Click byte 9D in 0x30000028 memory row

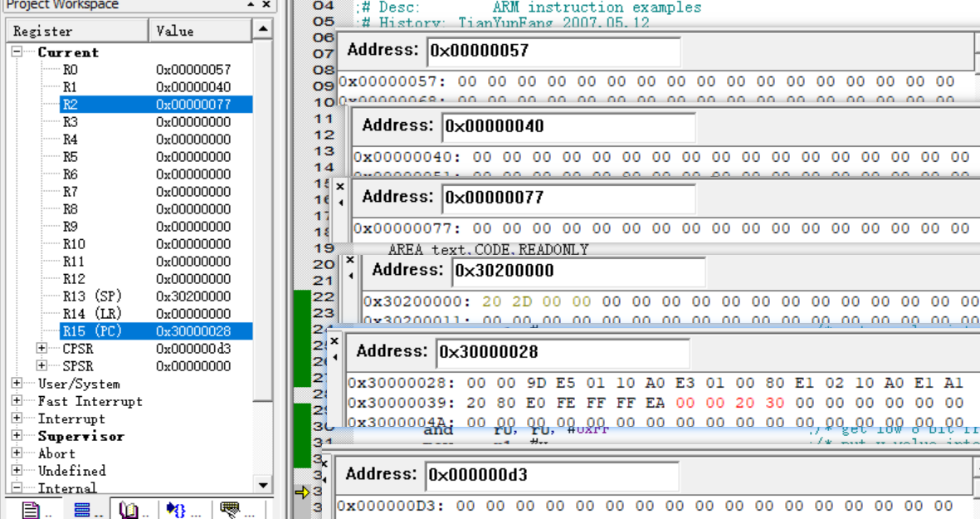click(x=535, y=383)
